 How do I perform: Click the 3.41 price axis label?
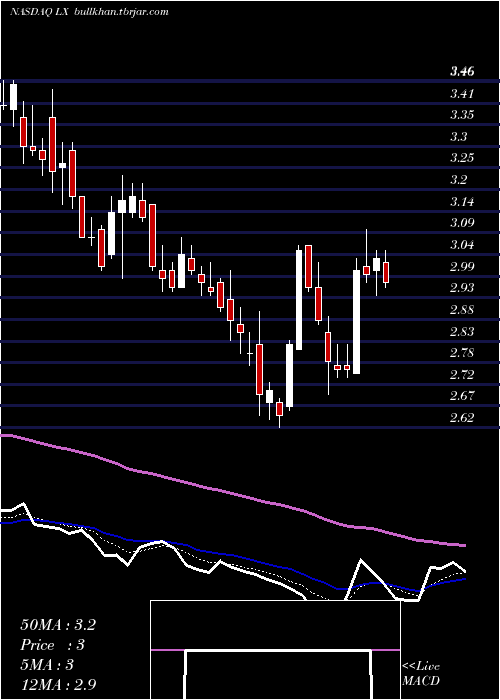(x=462, y=94)
